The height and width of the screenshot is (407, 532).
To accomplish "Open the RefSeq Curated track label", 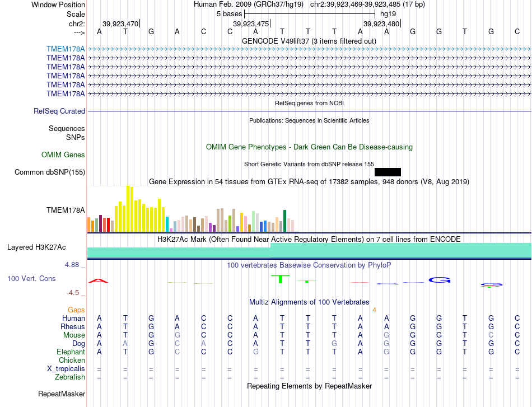I will [x=59, y=111].
